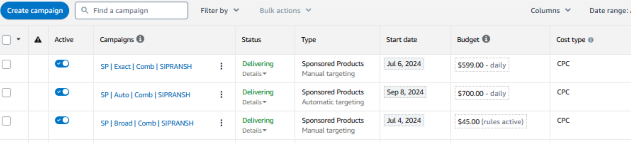Check the SP Broad campaign row checkbox

point(6,121)
